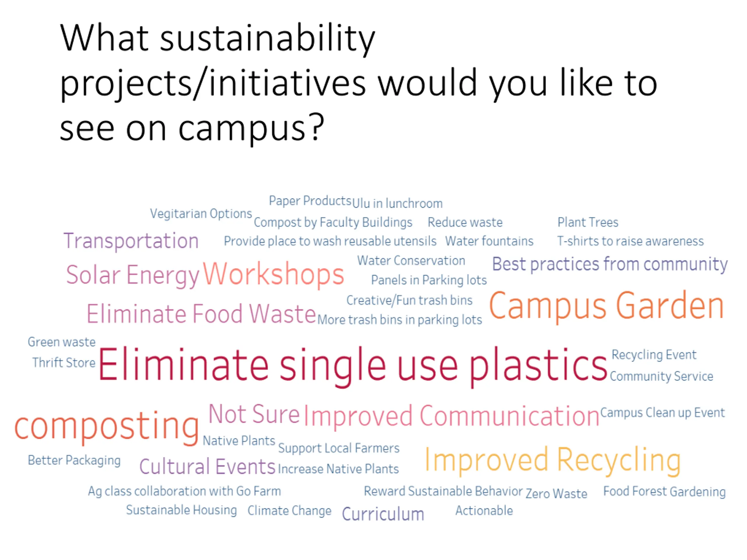Screen dimensions: 747x560
Task: Select the 'Improved Recycling' phrase
Action: click(x=552, y=461)
